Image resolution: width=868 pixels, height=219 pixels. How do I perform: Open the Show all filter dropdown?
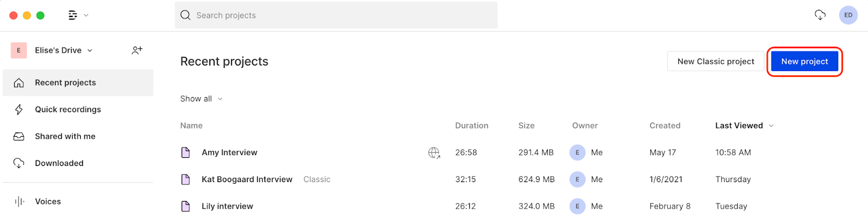[201, 99]
